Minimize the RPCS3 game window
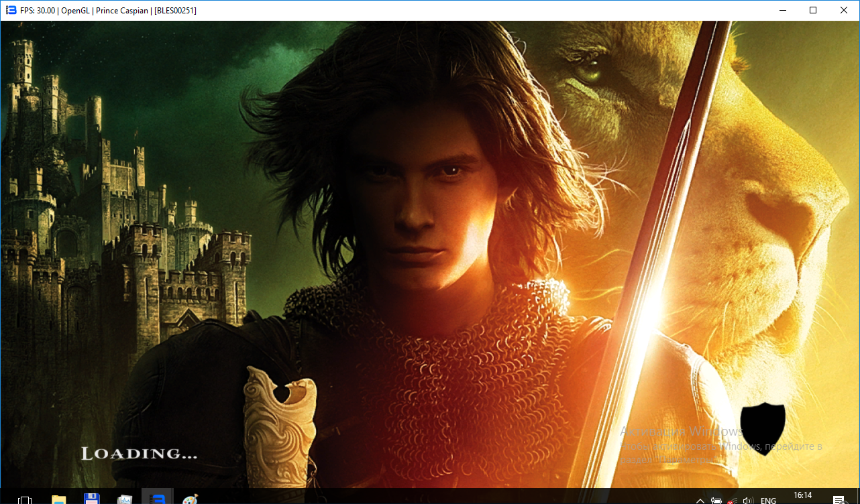This screenshot has height=504, width=860. pyautogui.click(x=782, y=10)
